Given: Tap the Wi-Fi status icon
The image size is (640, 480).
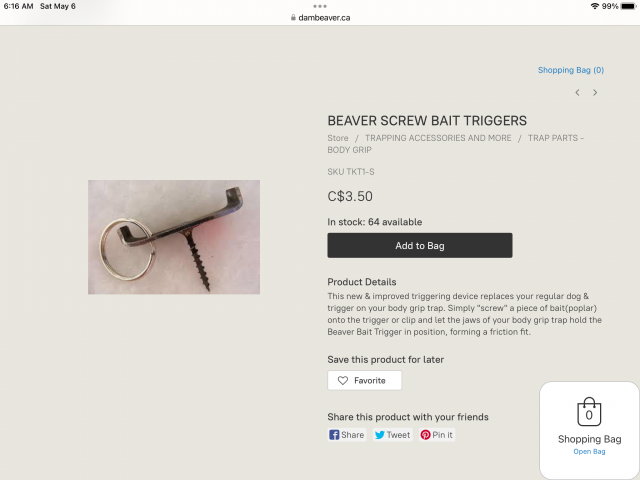Looking at the screenshot, I should [595, 6].
